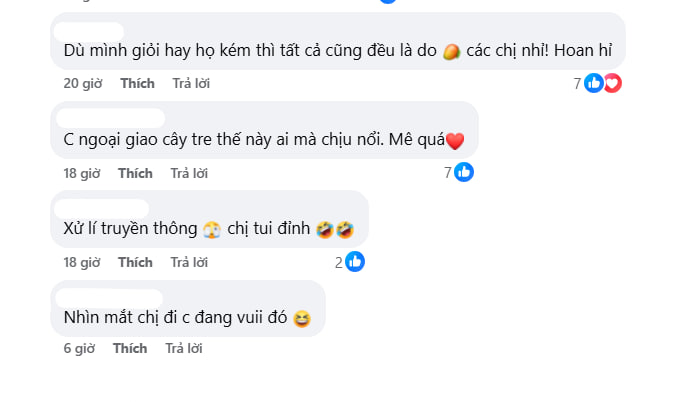
Task: Open like reactions on the "Mê quá" comment
Action: pos(464,172)
